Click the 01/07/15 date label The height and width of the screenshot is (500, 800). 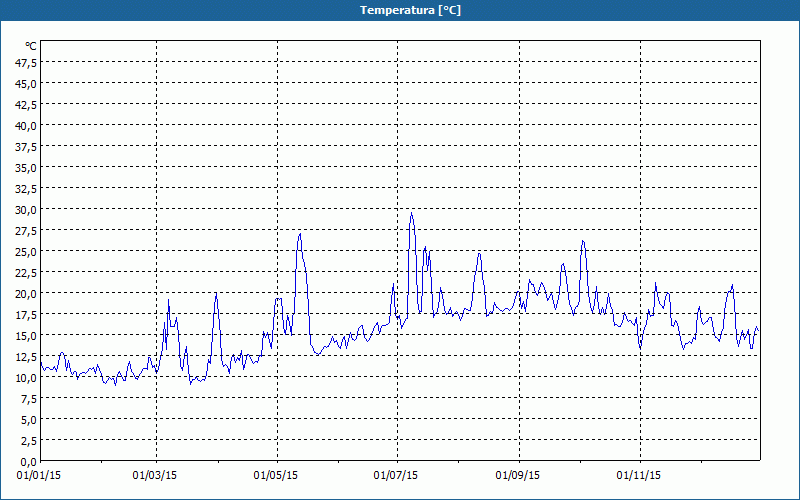tap(395, 476)
